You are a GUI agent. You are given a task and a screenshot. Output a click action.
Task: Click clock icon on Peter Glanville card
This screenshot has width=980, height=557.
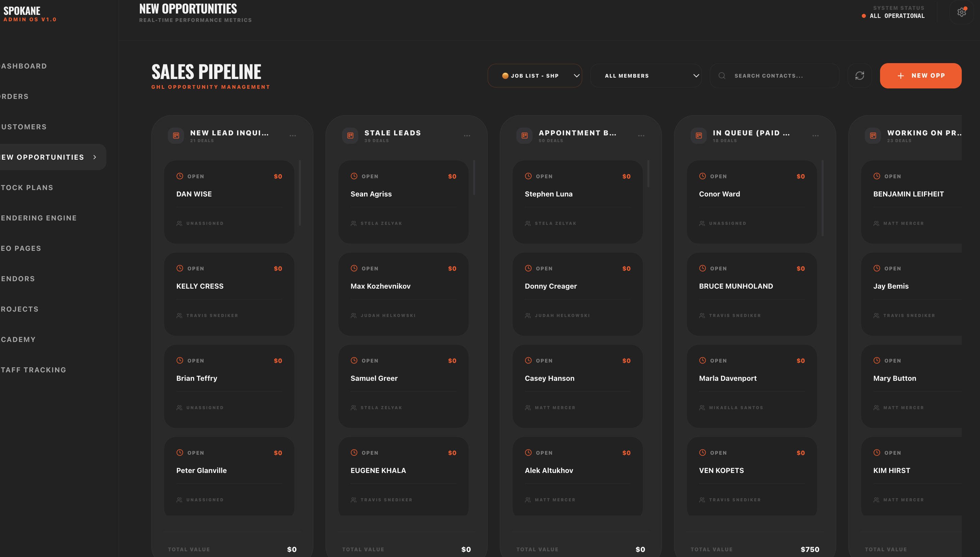pyautogui.click(x=179, y=453)
